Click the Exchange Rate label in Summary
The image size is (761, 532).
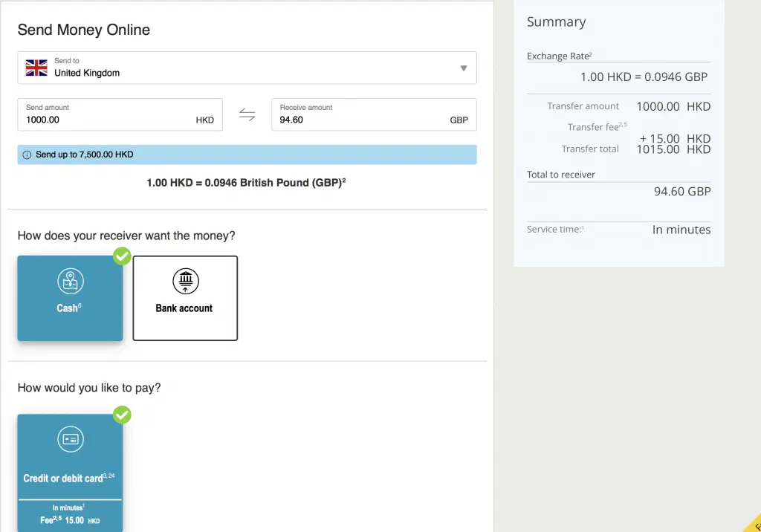559,56
